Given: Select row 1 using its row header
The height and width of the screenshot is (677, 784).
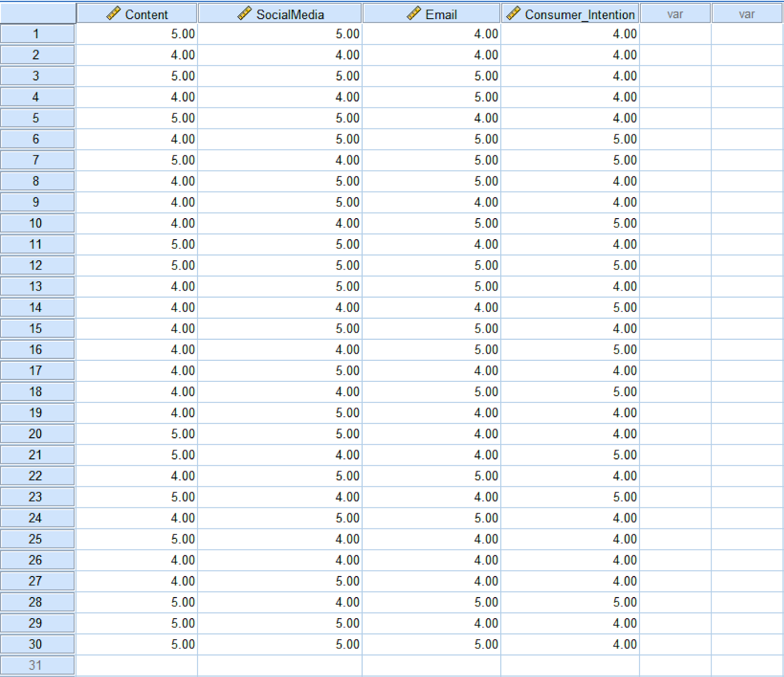Looking at the screenshot, I should pos(37,34).
